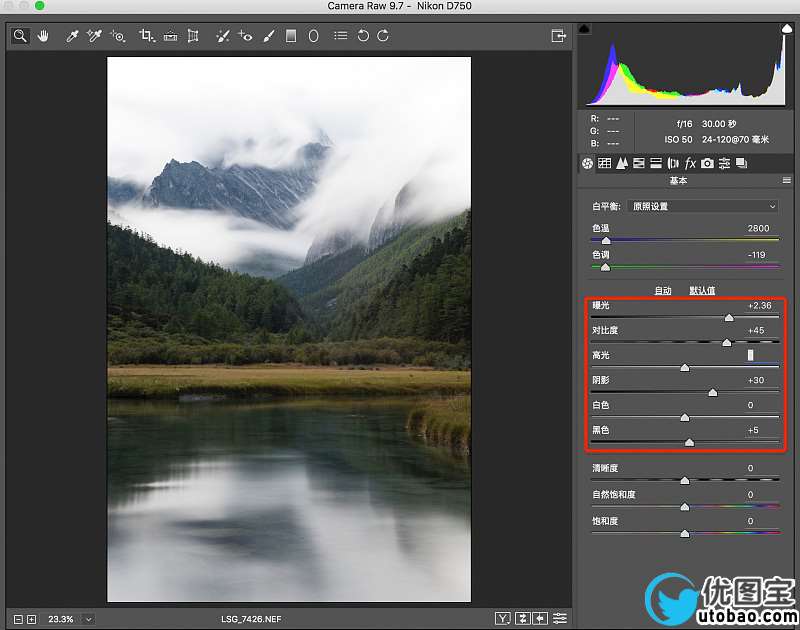Select the Straighten tool
The width and height of the screenshot is (800, 630).
tap(171, 36)
